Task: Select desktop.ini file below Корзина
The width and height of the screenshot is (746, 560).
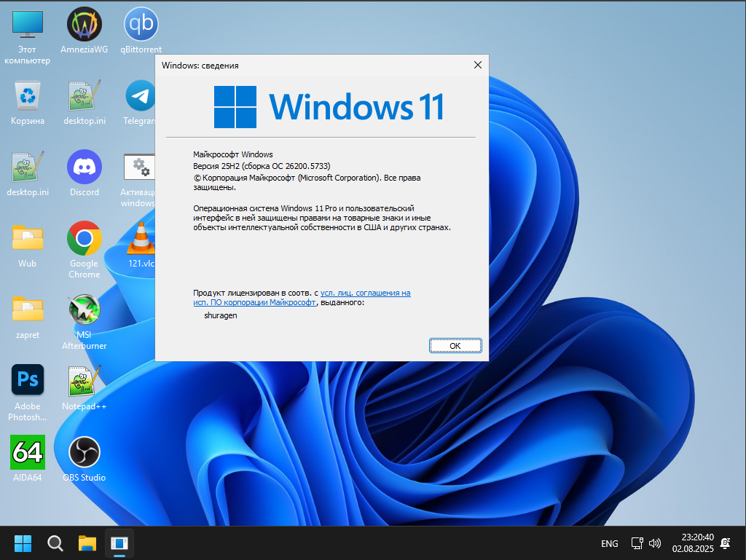Action: click(28, 174)
